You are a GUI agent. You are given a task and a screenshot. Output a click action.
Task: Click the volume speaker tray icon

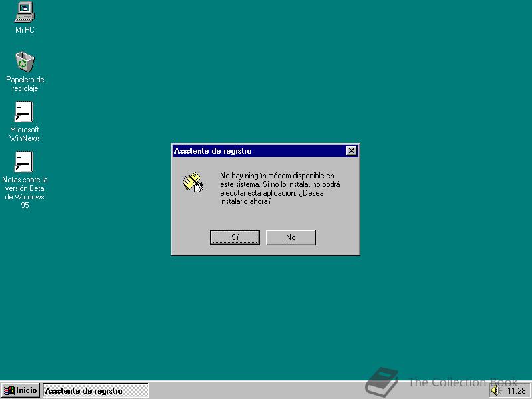[x=495, y=391]
